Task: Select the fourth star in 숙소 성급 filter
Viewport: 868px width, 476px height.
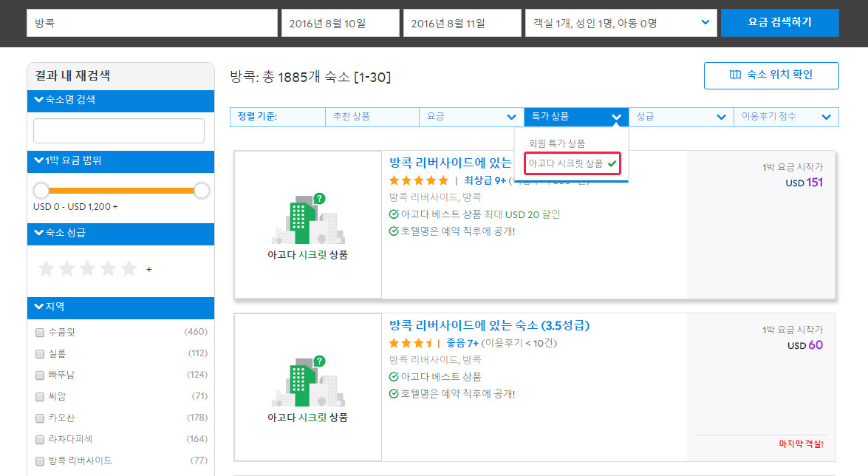Action: [108, 269]
